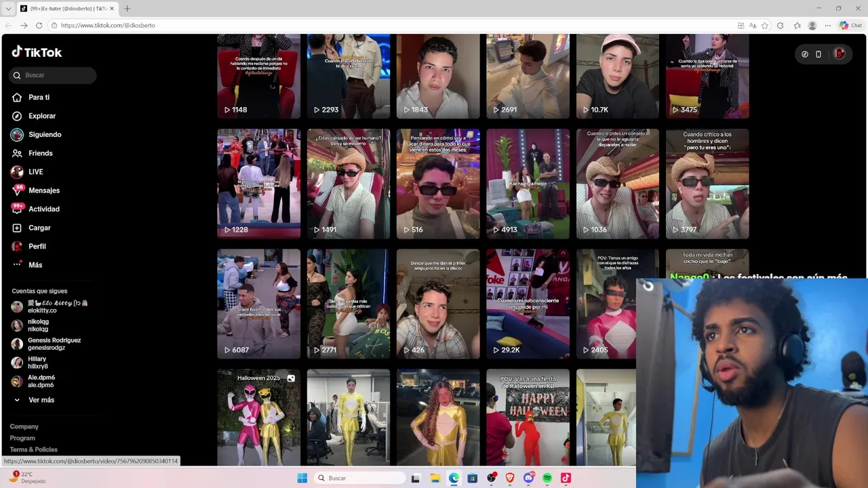Open the video with 516 views

pyautogui.click(x=438, y=184)
